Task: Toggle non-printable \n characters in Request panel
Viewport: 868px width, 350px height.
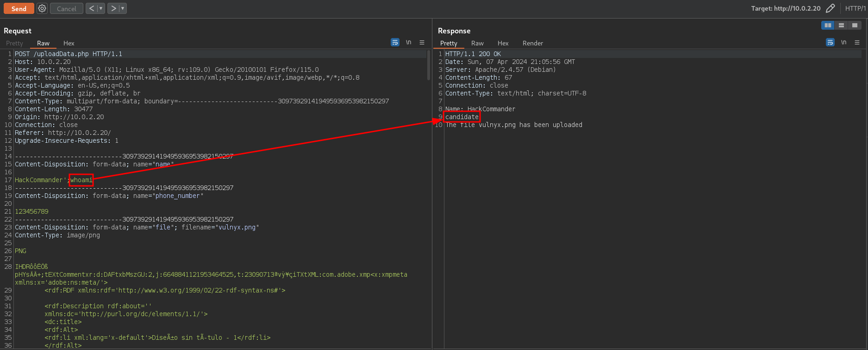Action: pos(408,42)
